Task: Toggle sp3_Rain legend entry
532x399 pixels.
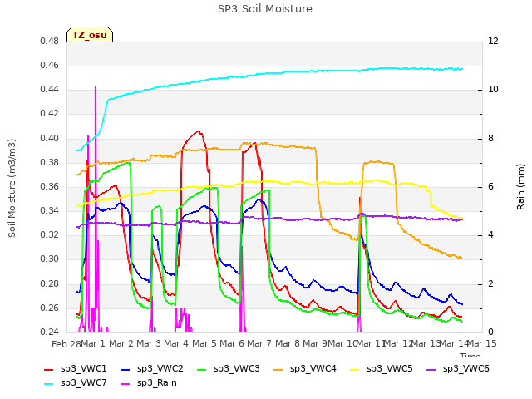Action: click(x=149, y=383)
